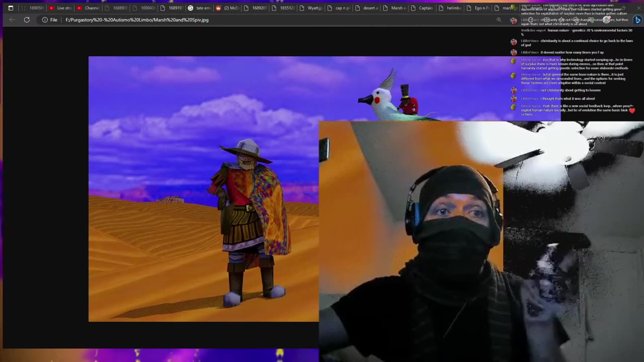Click avatar beside 'isnt christianity about getting' message
Screen dimensions: 644x362
point(513,90)
